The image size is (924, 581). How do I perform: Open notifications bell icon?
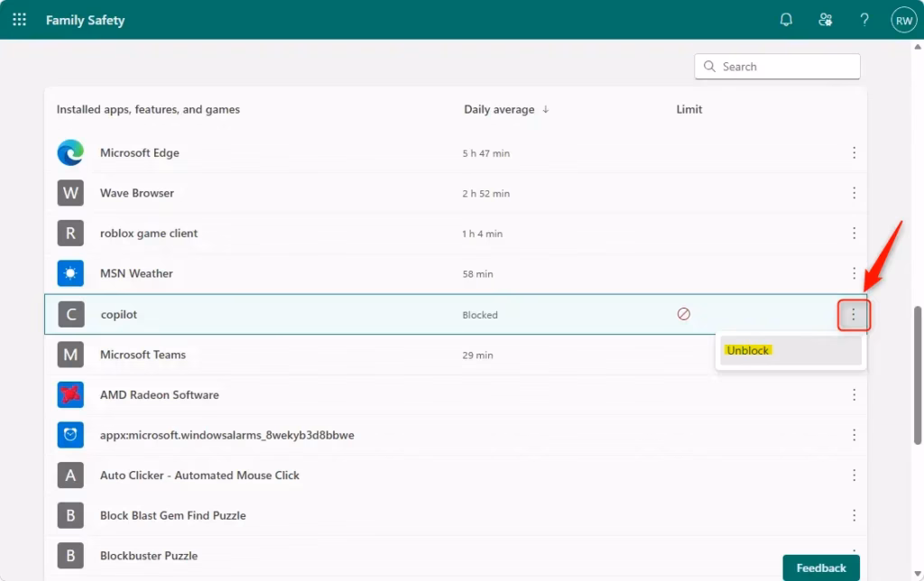coord(786,20)
